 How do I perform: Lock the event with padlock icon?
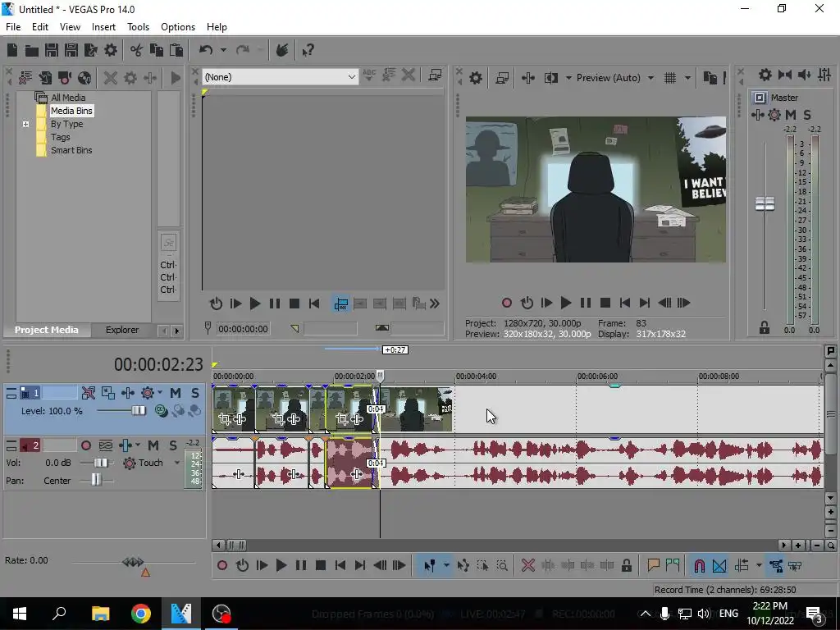pyautogui.click(x=626, y=566)
